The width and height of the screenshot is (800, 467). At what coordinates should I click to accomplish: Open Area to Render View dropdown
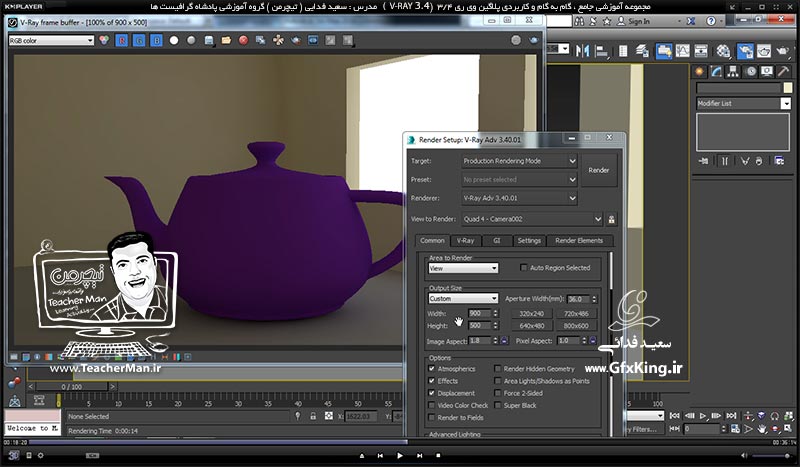point(463,268)
